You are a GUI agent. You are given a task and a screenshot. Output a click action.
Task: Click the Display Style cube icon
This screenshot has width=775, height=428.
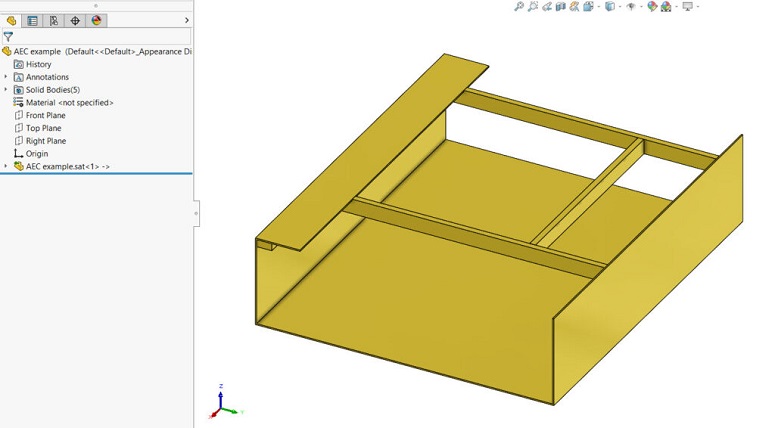[x=610, y=6]
